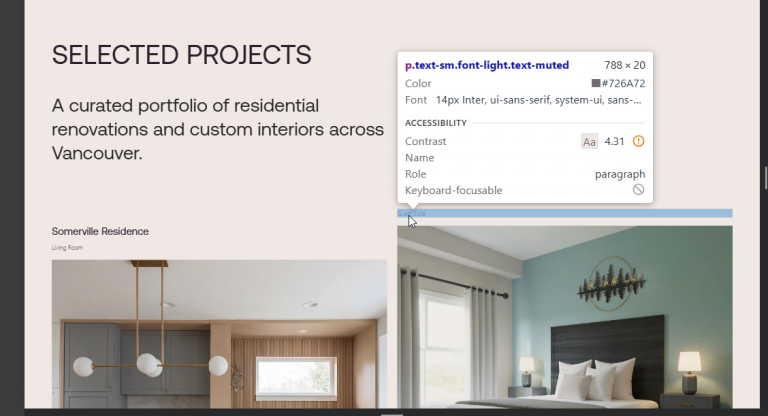Viewport: 768px width, 416px height.
Task: Click the page's vertical scrollbar thumb
Action: (766, 177)
